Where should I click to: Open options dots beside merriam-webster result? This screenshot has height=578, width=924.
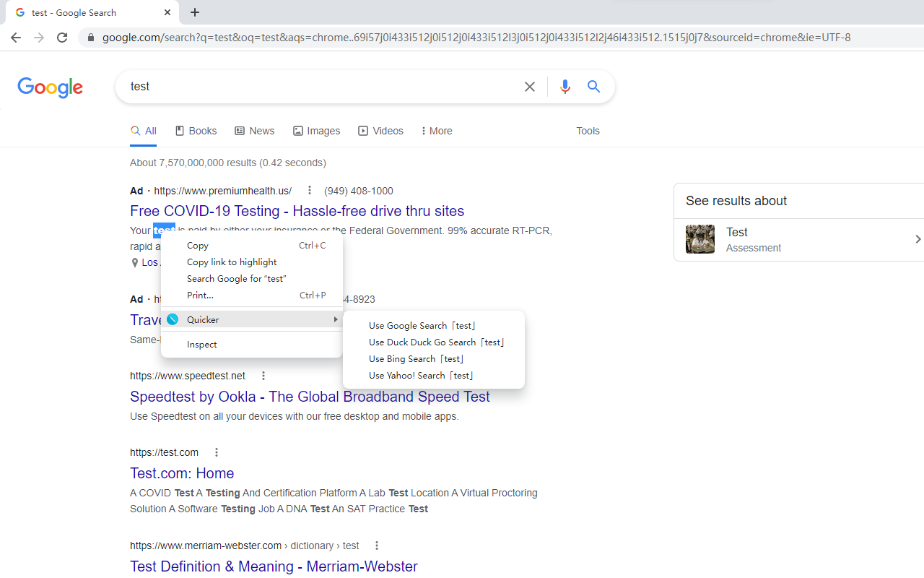click(x=377, y=545)
